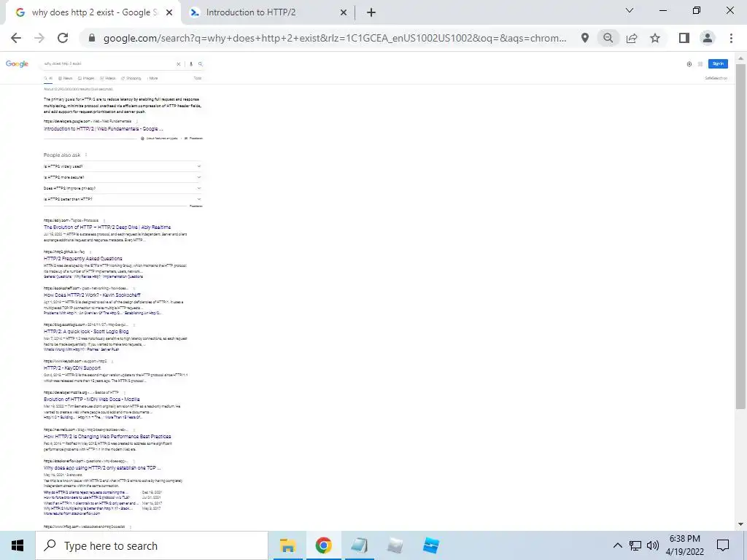Open Windows Start menu
Image resolution: width=747 pixels, height=560 pixels.
point(18,545)
